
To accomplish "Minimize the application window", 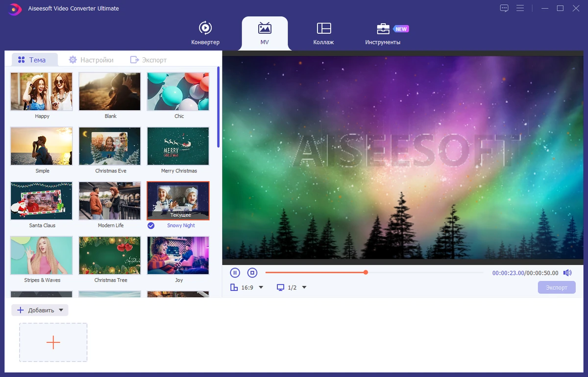I will (544, 8).
